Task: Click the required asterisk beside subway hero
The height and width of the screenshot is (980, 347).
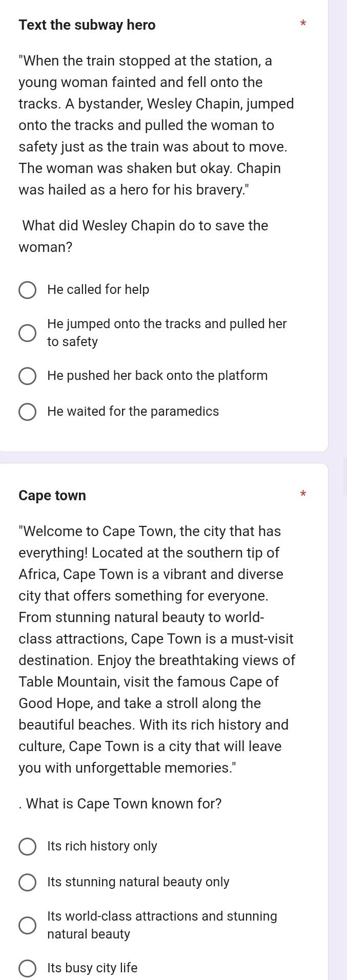Action: click(303, 24)
